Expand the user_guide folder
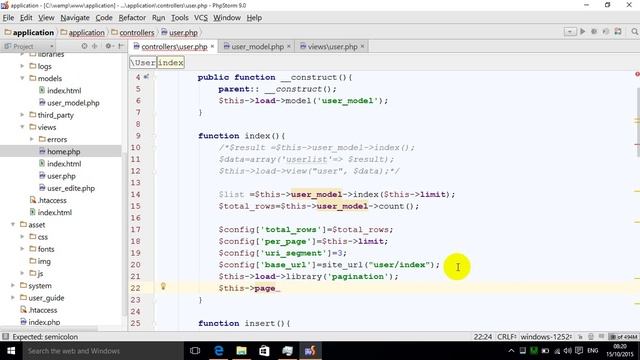640x360 pixels. pos(13,298)
